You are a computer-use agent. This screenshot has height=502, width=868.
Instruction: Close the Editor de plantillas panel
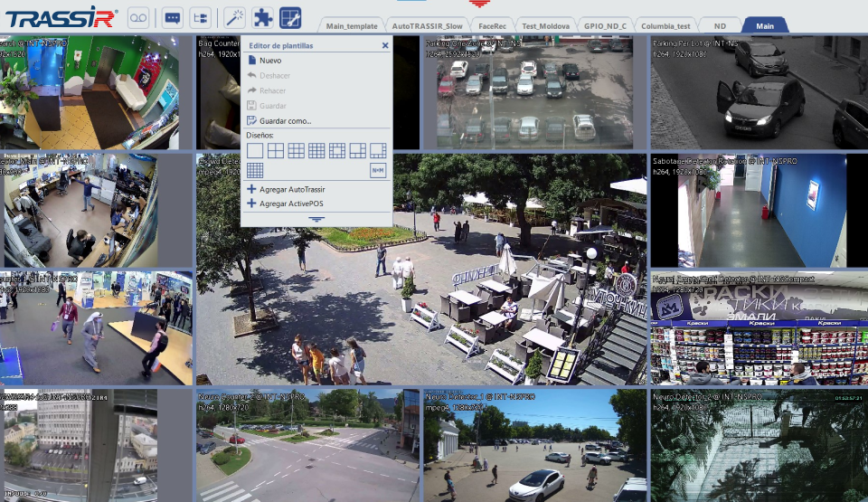pos(385,45)
